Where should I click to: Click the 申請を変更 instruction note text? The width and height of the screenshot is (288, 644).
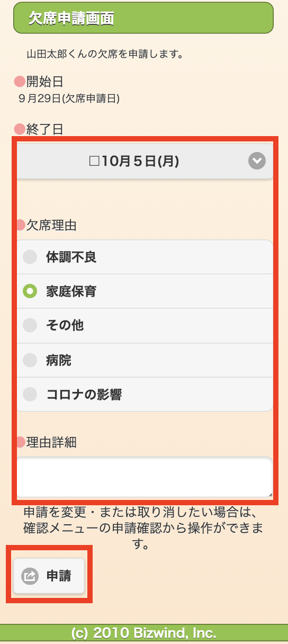[x=143, y=528]
